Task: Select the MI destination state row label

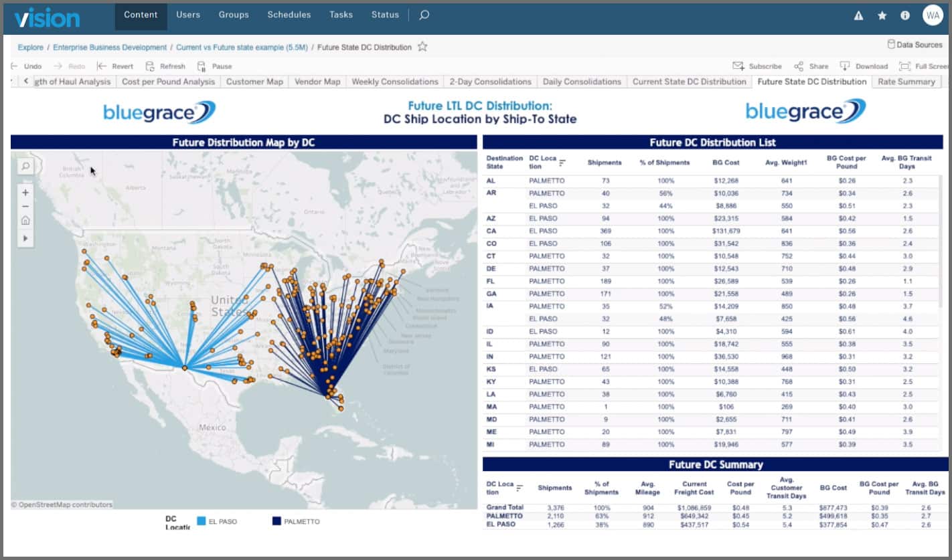Action: tap(490, 444)
